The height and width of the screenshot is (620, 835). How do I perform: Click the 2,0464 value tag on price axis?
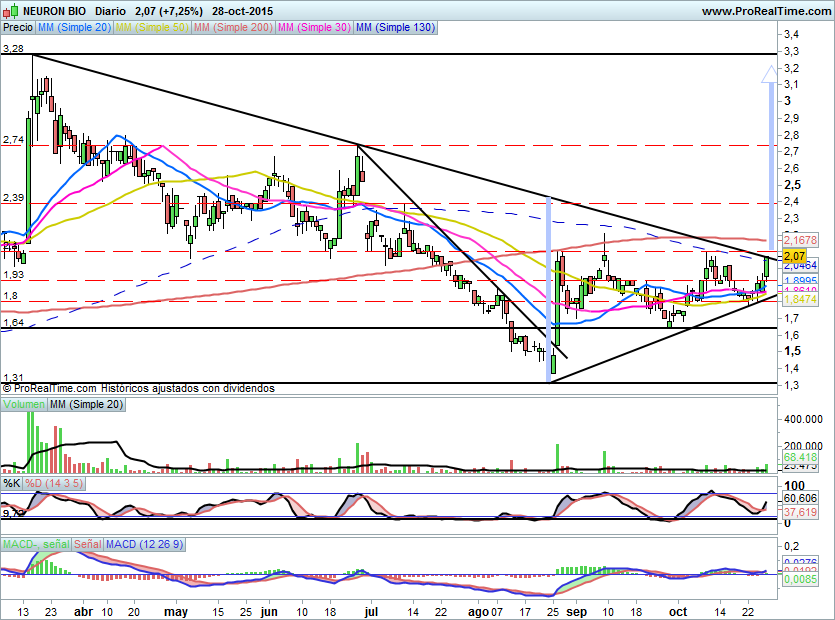tap(800, 265)
